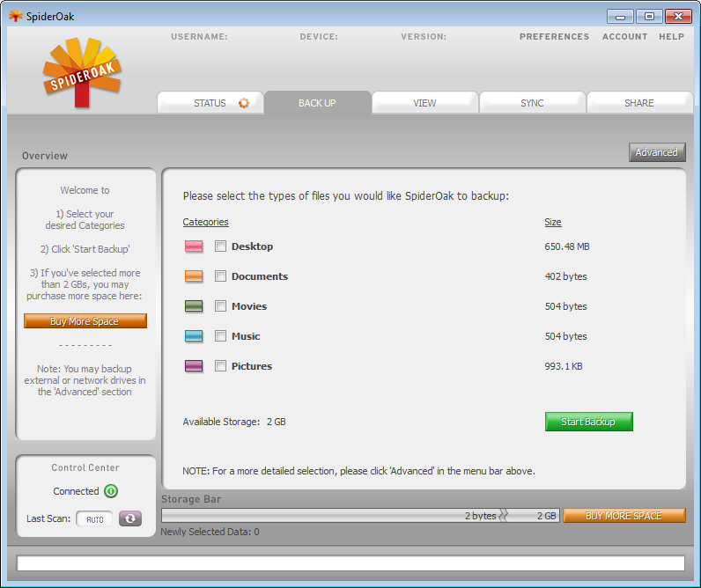Click the Last Scan AUTO field
The image size is (701, 588).
(94, 519)
